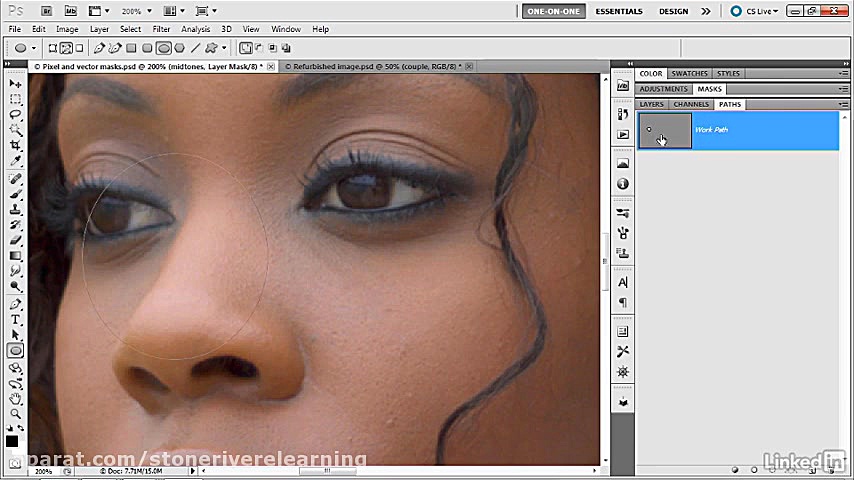Switch to the Channels tab
854x480 pixels.
(x=691, y=104)
